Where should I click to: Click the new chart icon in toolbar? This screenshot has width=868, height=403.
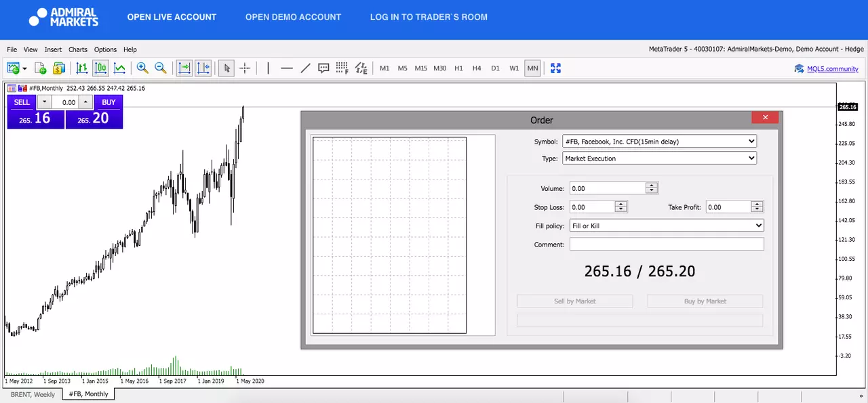[13, 68]
